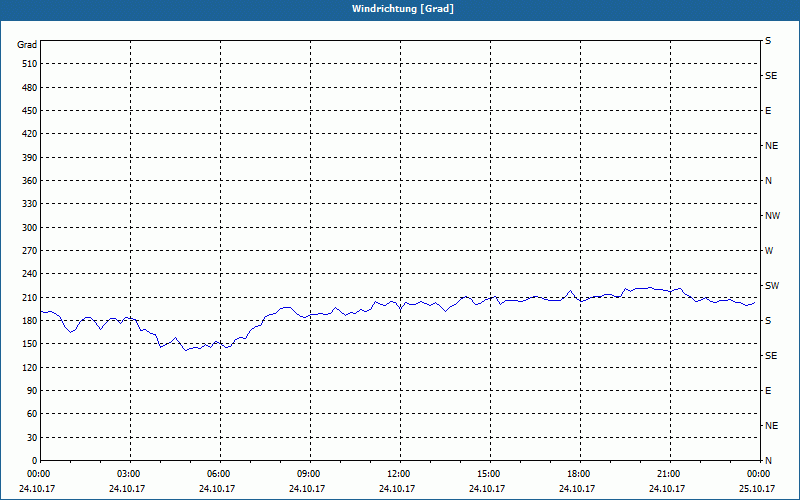Select the 60 value on degree axis
The image size is (800, 500).
pos(32,414)
